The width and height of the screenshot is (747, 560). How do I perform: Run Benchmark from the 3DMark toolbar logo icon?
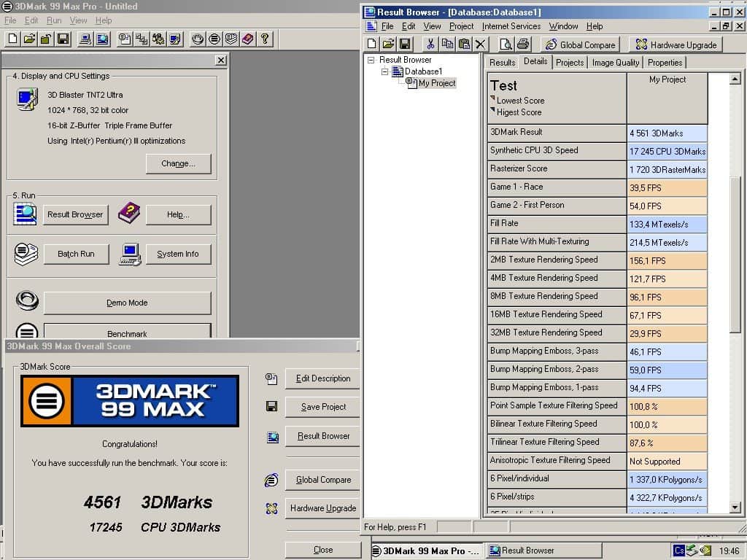[214, 39]
